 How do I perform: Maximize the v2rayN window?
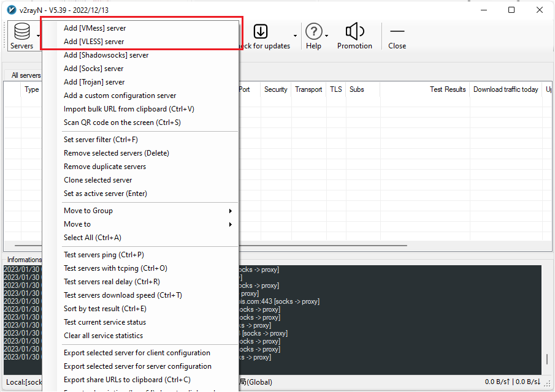pyautogui.click(x=511, y=10)
